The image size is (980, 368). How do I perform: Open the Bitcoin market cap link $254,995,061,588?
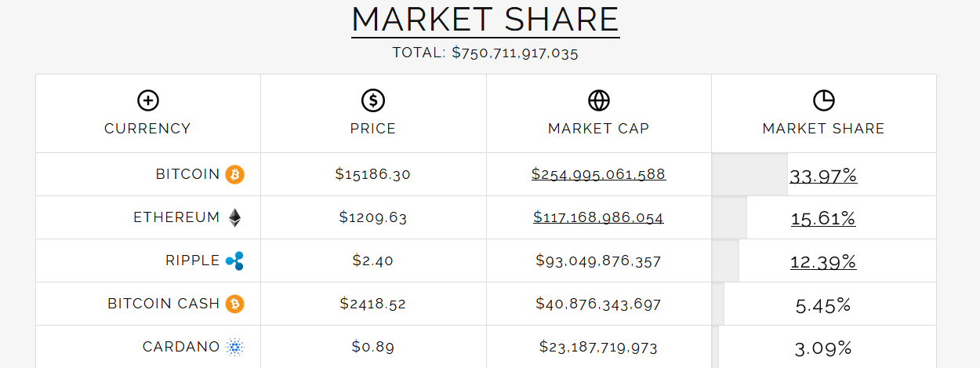coord(599,174)
